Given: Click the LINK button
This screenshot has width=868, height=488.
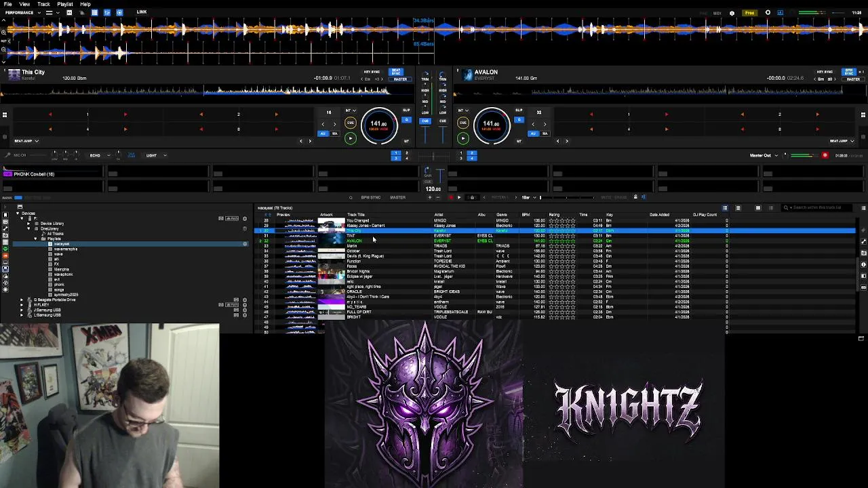Looking at the screenshot, I should point(142,12).
